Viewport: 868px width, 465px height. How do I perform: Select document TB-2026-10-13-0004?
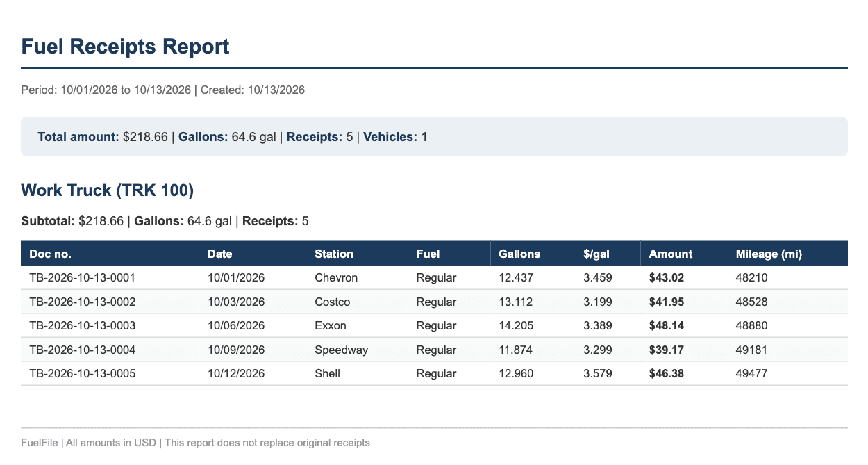pyautogui.click(x=82, y=350)
